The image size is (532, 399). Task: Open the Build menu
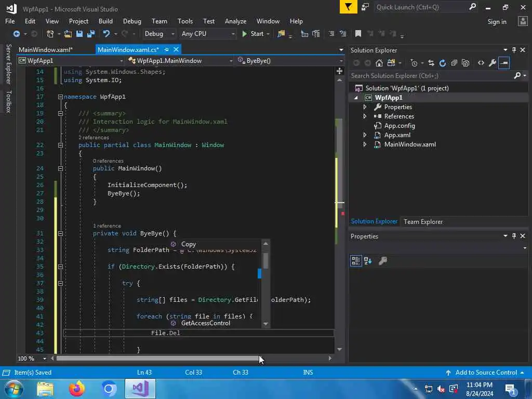coord(105,21)
